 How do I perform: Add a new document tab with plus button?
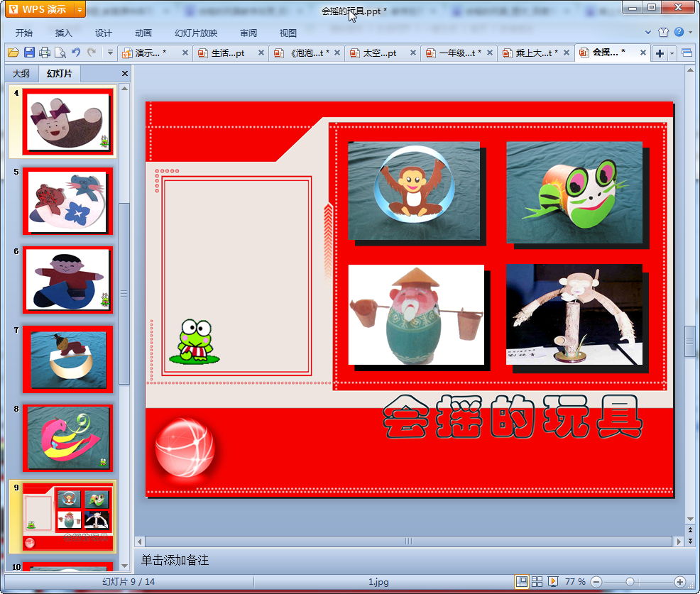coord(660,53)
